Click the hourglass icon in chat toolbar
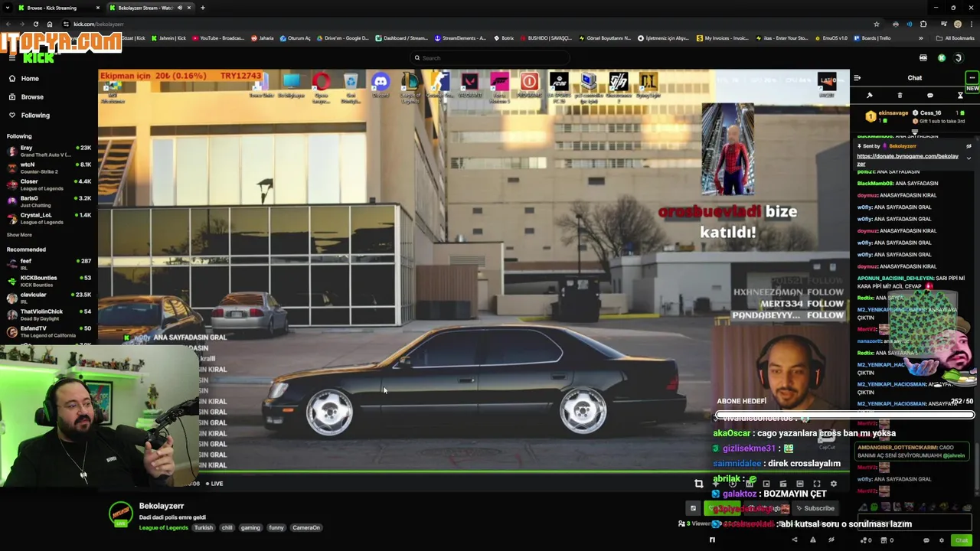980x551 pixels. tap(960, 96)
